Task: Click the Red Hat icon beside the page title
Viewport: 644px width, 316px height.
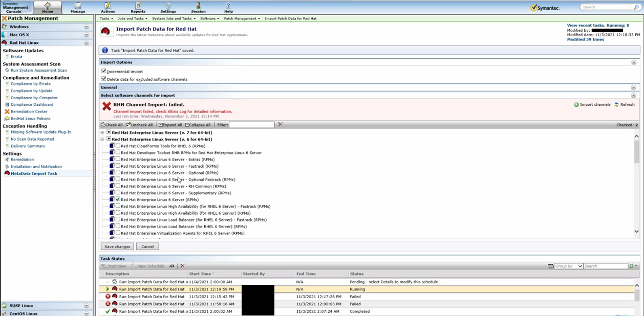Action: (106, 31)
